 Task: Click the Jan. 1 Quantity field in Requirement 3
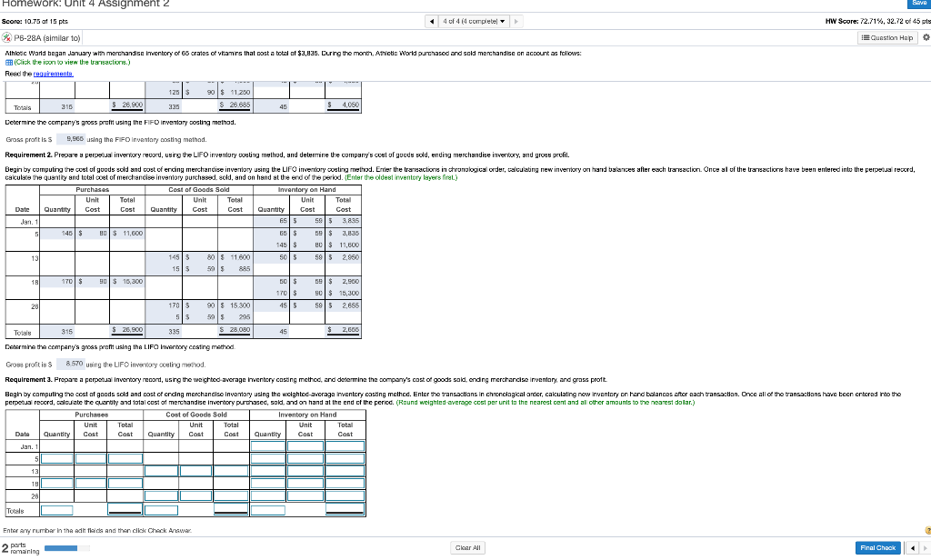[269, 446]
